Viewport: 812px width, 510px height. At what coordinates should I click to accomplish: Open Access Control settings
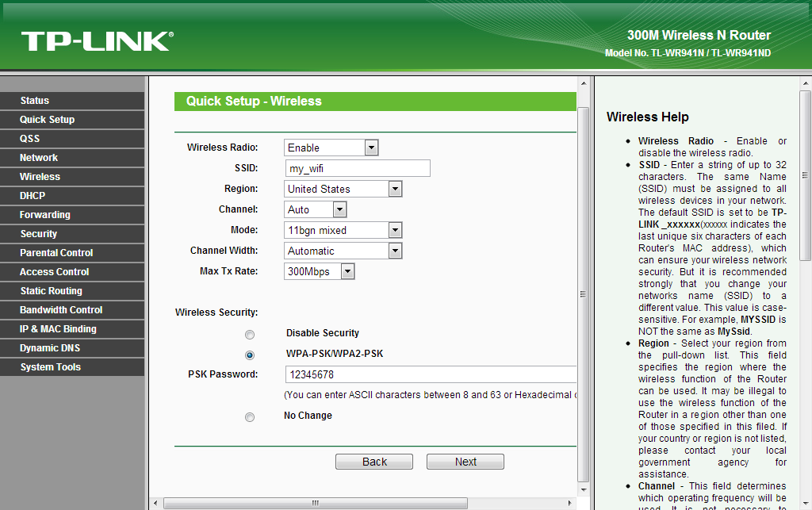pos(72,272)
